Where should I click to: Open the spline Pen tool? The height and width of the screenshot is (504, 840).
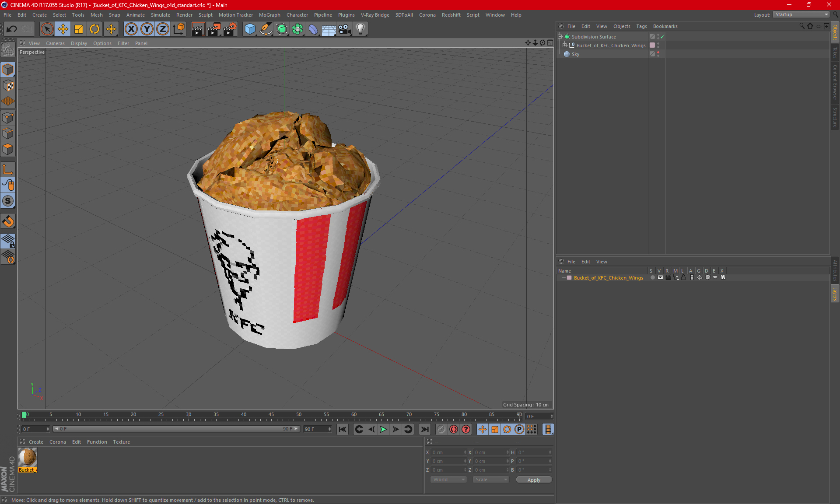pyautogui.click(x=266, y=29)
